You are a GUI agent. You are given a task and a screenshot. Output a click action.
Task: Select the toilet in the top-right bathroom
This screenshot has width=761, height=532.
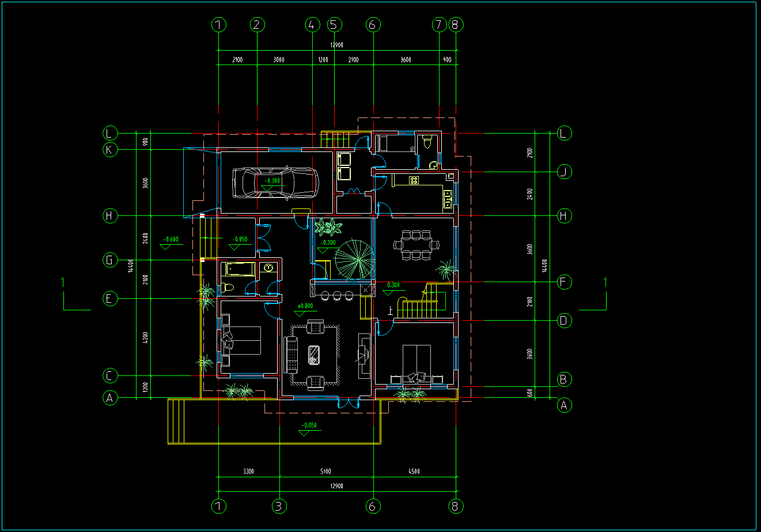427,142
